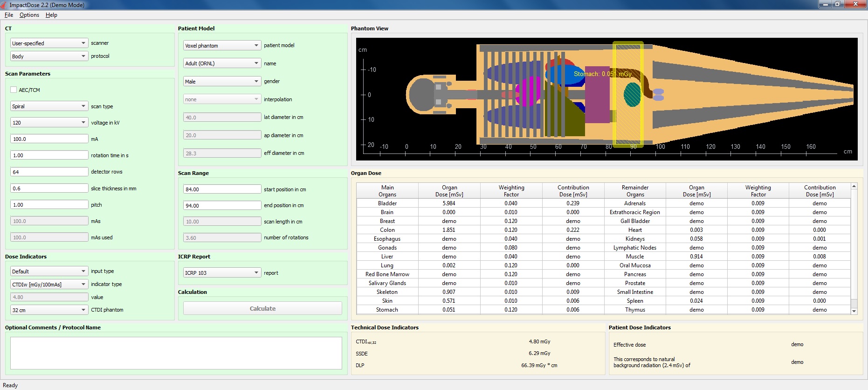The height and width of the screenshot is (390, 868).
Task: Open the Options menu
Action: tap(29, 15)
